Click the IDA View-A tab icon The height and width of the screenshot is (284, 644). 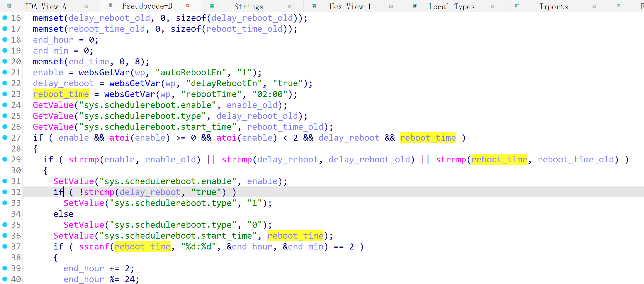9,6
